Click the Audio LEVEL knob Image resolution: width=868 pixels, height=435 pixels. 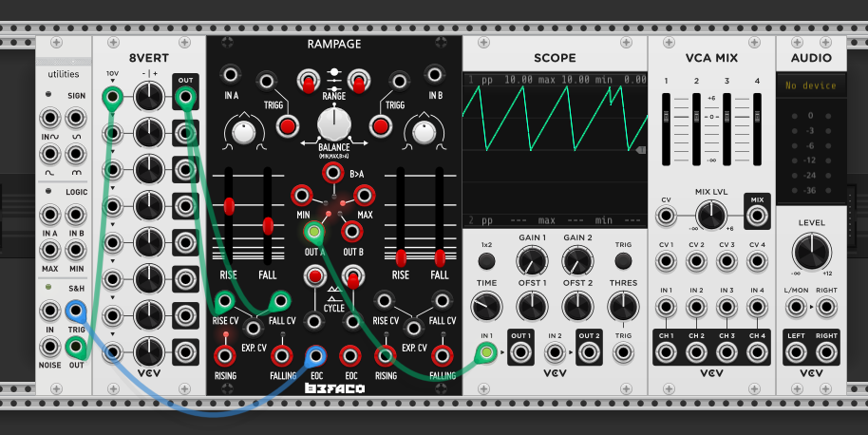point(812,252)
